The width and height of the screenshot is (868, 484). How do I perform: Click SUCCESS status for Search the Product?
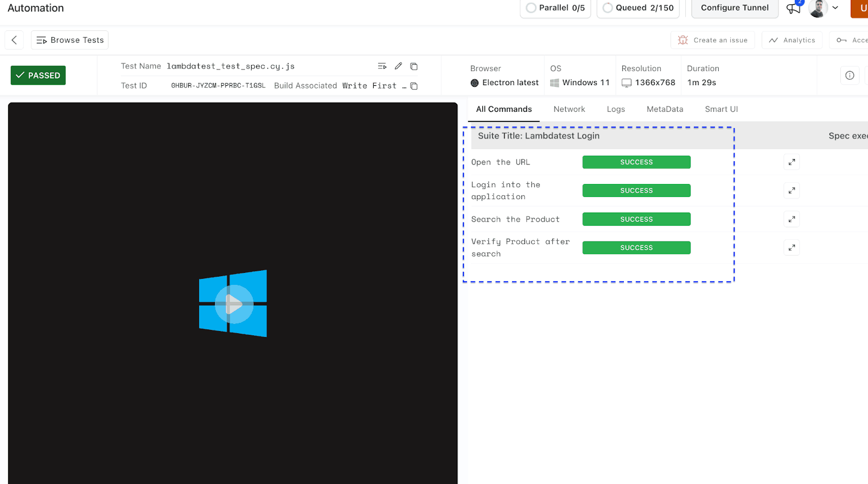636,219
